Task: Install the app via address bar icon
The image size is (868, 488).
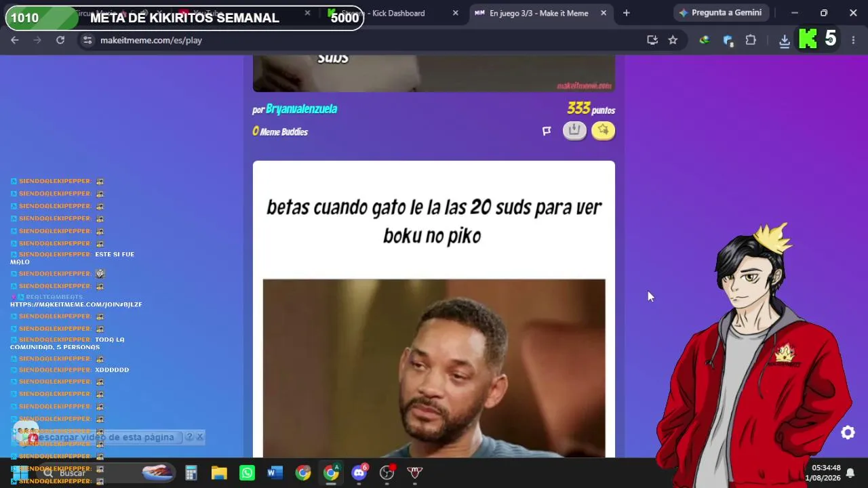Action: 652,40
